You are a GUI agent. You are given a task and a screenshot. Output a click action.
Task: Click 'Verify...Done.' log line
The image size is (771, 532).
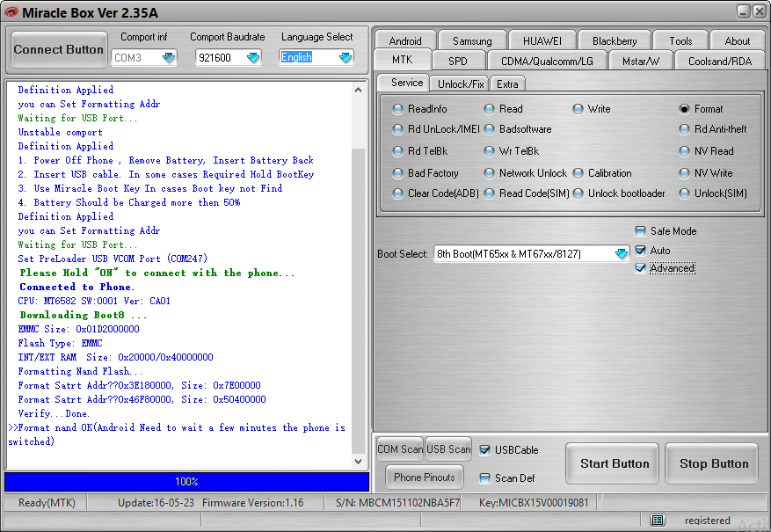click(x=54, y=413)
